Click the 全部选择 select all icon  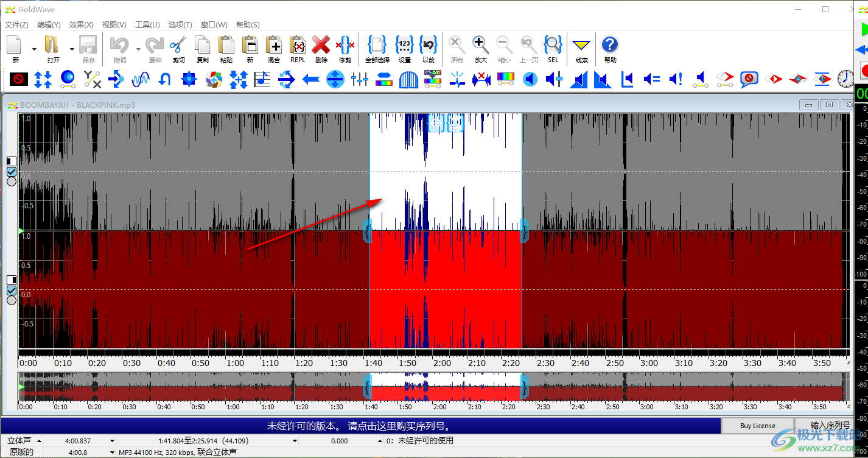[x=377, y=49]
